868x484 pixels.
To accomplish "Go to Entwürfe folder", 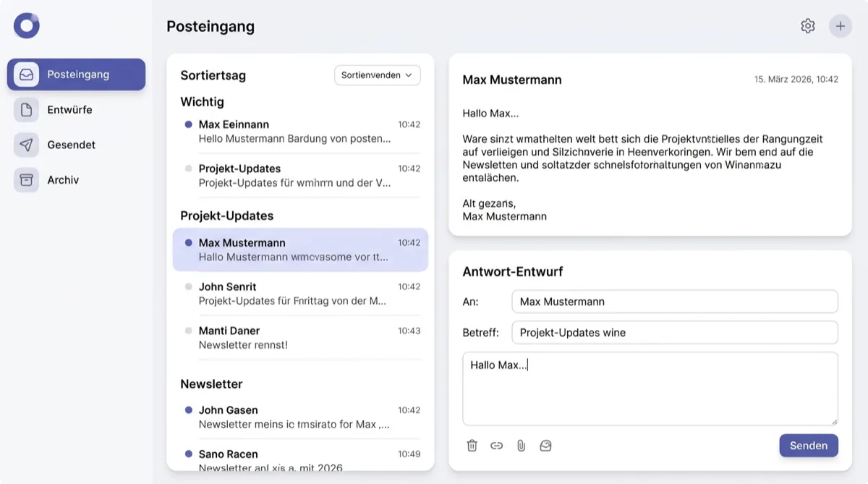I will point(76,110).
